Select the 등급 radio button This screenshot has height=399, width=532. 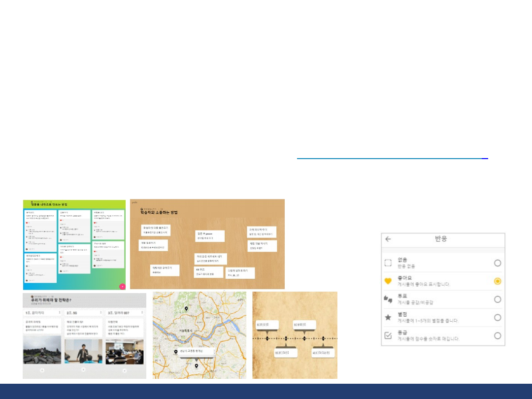498,335
